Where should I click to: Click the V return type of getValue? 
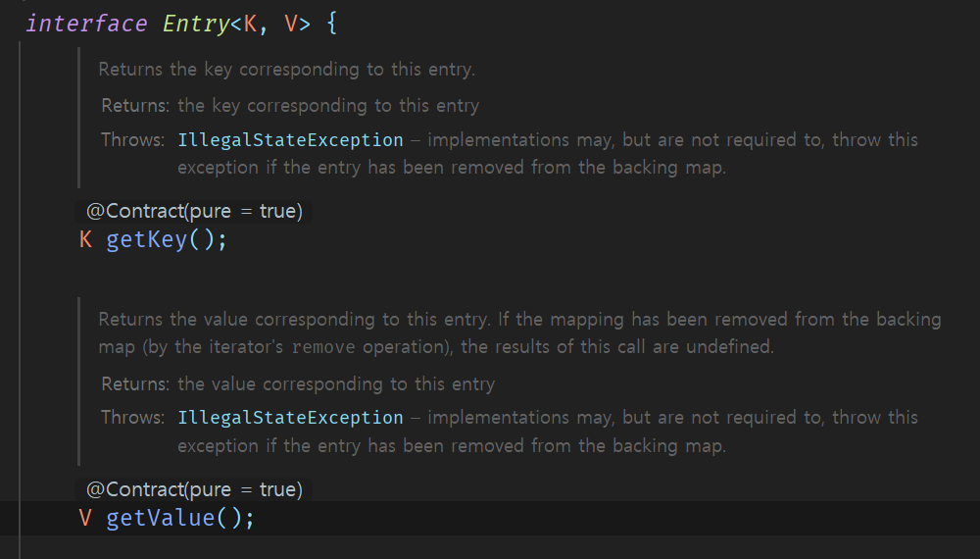85,518
